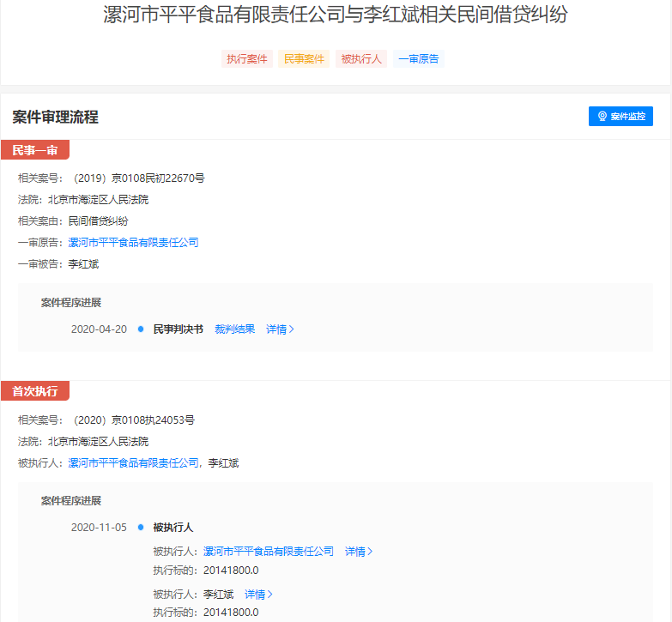Viewport: 672px width, 622px height.
Task: Open company link in 首次执行 被执行人 header line
Action: pos(133,462)
